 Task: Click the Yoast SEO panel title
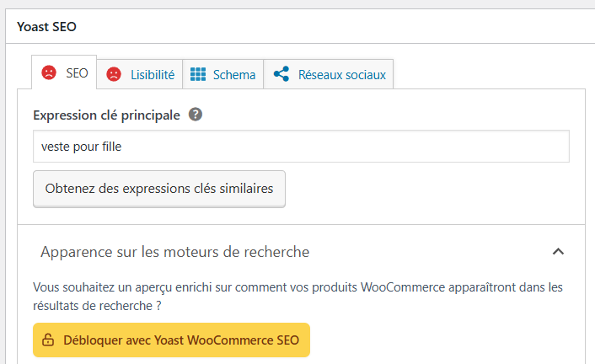47,25
